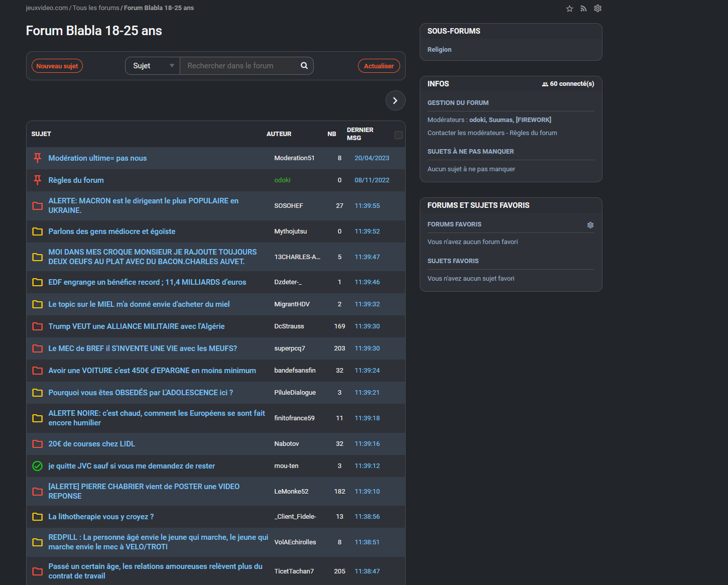The height and width of the screenshot is (585, 728).
Task: Click the search magnifier icon
Action: pyautogui.click(x=304, y=66)
